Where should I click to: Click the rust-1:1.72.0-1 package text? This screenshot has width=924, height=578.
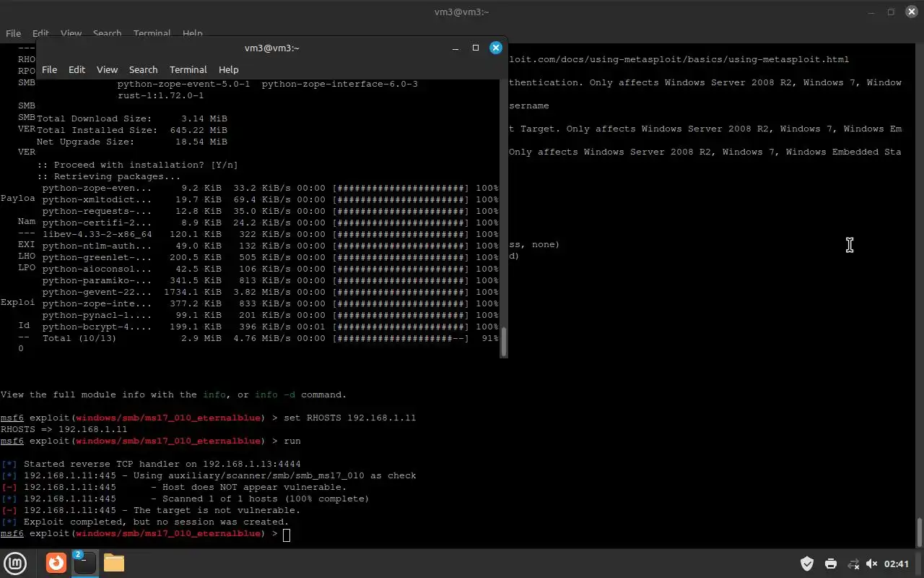[160, 95]
